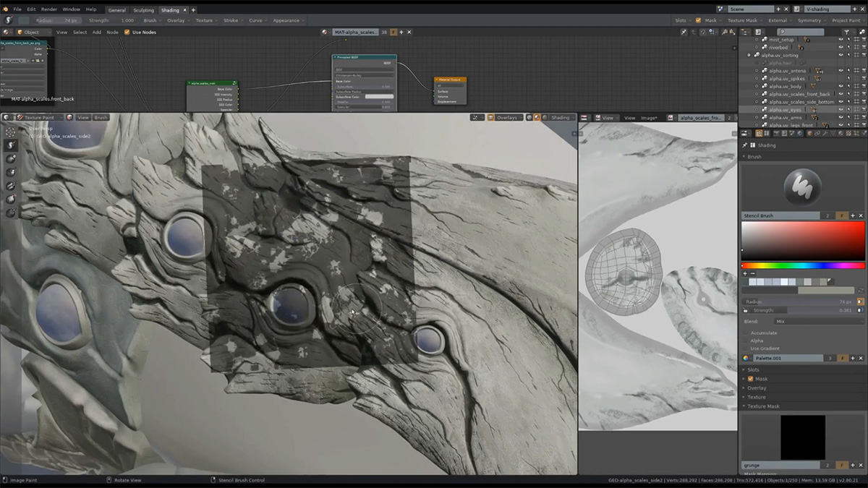Screen dimensions: 868x488
Task: Enable the Accumulate checkbox
Action: point(746,333)
